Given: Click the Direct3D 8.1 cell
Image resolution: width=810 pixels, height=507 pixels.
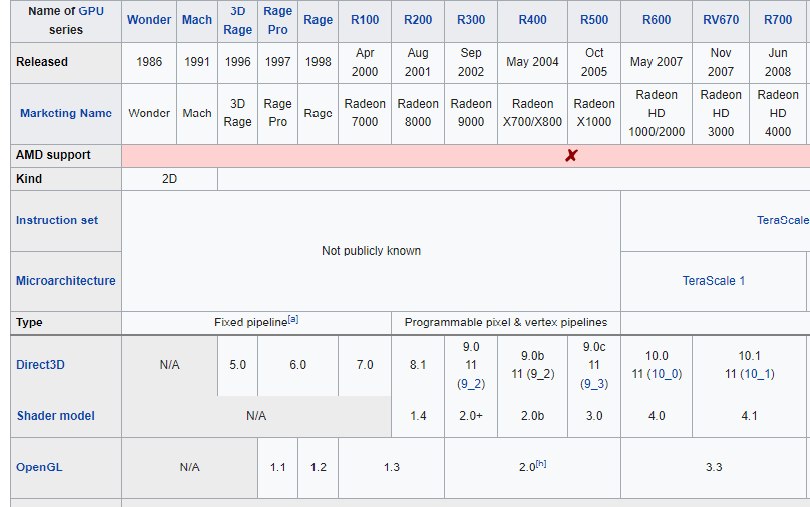Looking at the screenshot, I should pyautogui.click(x=418, y=365).
